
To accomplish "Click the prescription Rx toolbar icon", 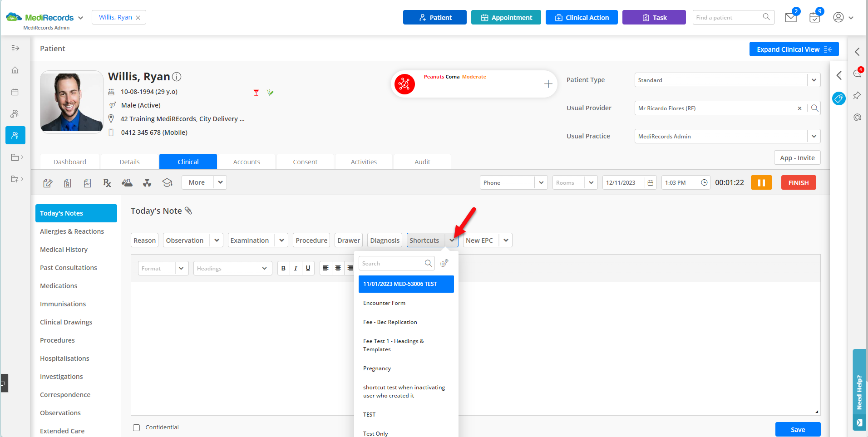I will [x=107, y=182].
